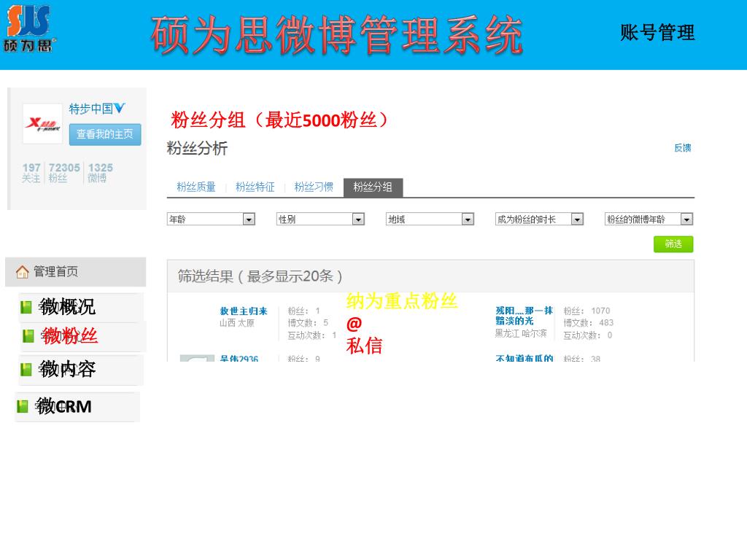Go to 管理首页 in the sidebar

pyautogui.click(x=75, y=272)
